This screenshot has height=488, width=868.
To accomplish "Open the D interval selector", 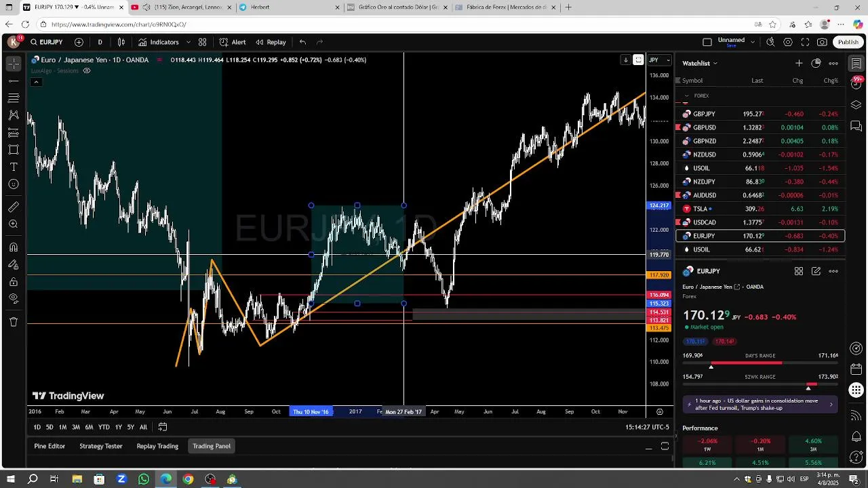I will [x=100, y=42].
